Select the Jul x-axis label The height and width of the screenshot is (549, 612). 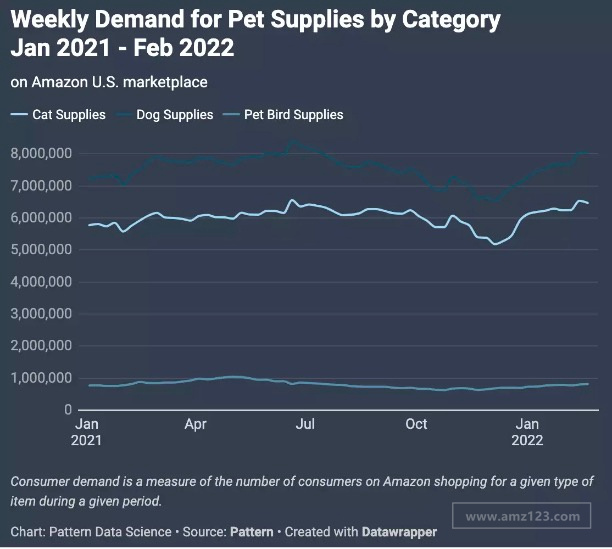point(305,424)
